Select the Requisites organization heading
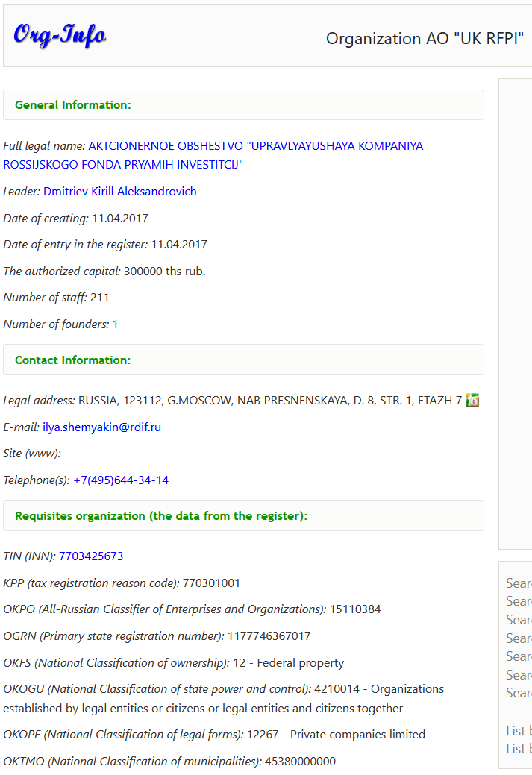The width and height of the screenshot is (532, 775). click(161, 516)
